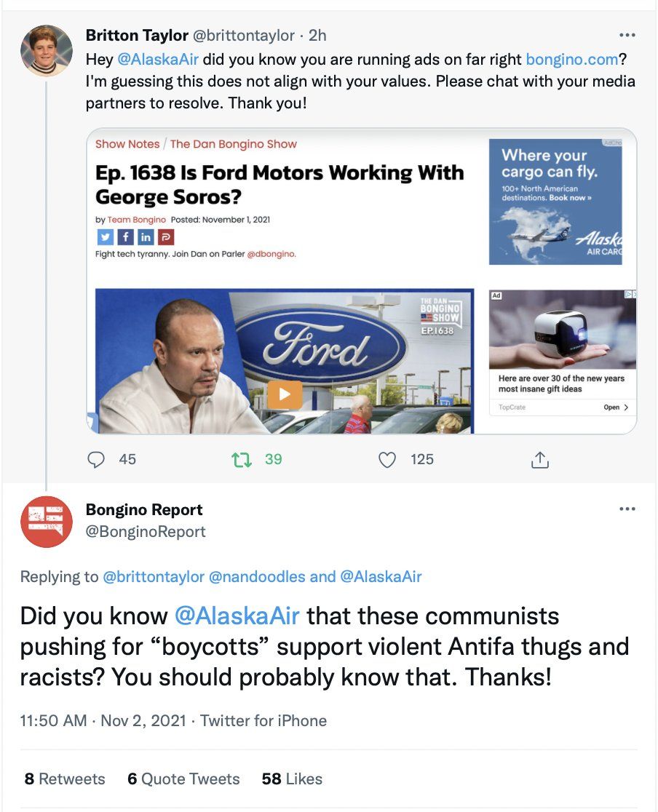View the 8 Retweets list
Viewport: 658px width, 812px height.
(65, 779)
